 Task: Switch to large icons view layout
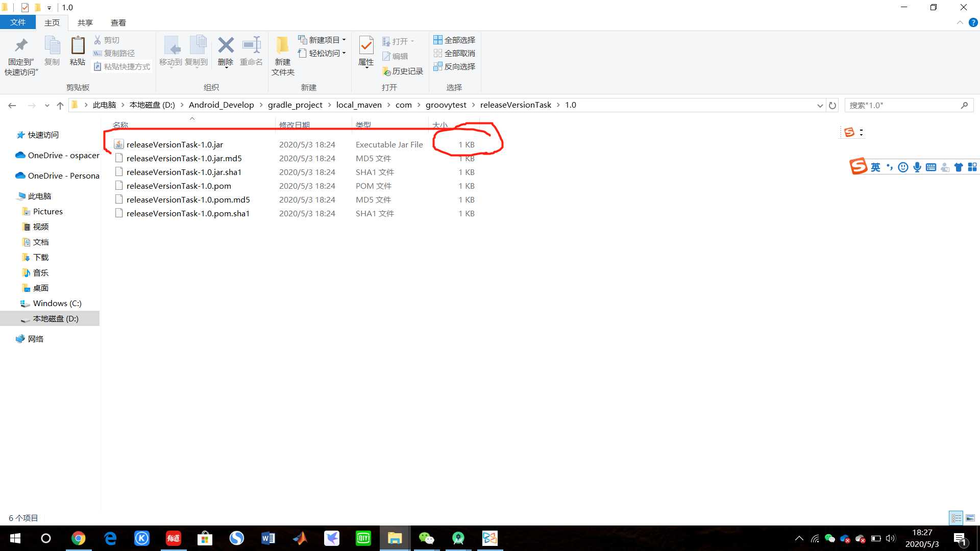tap(970, 518)
